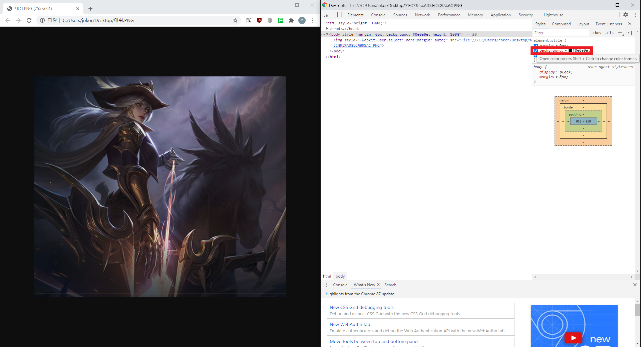Uncheck the background property checkbox

536,51
